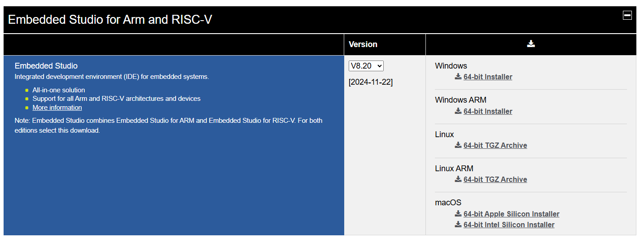644x238 pixels.
Task: Click the download arrow icon beside Windows 64-bit Installer
Action: pyautogui.click(x=458, y=77)
